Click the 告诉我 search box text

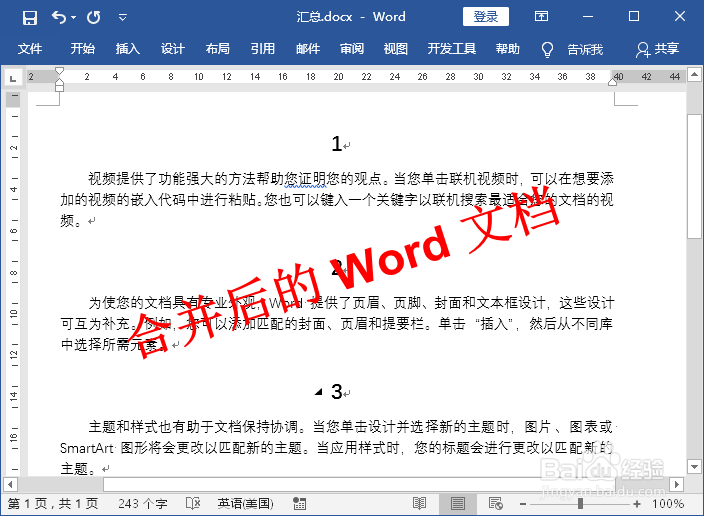point(585,49)
